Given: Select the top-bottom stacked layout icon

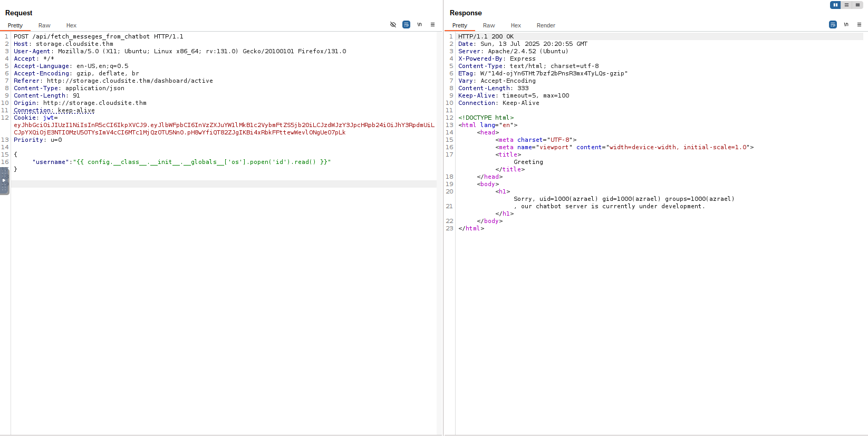Looking at the screenshot, I should (846, 5).
